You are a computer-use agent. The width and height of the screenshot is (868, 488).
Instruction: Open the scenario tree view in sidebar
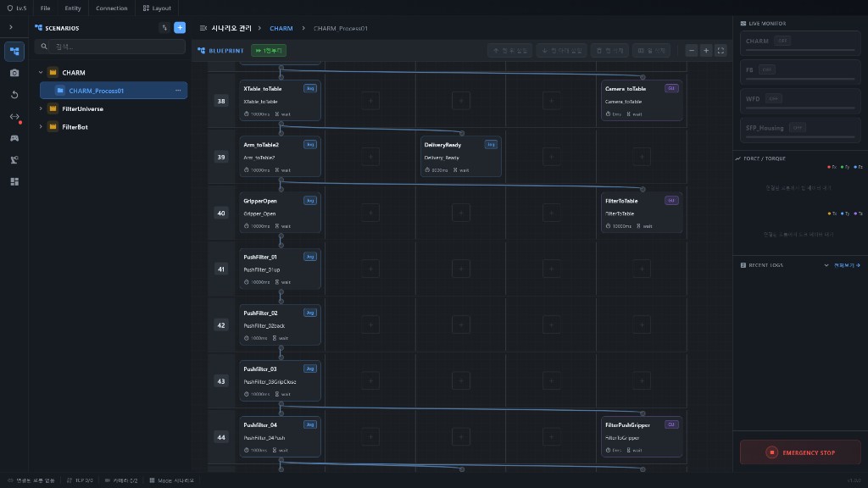pos(14,52)
